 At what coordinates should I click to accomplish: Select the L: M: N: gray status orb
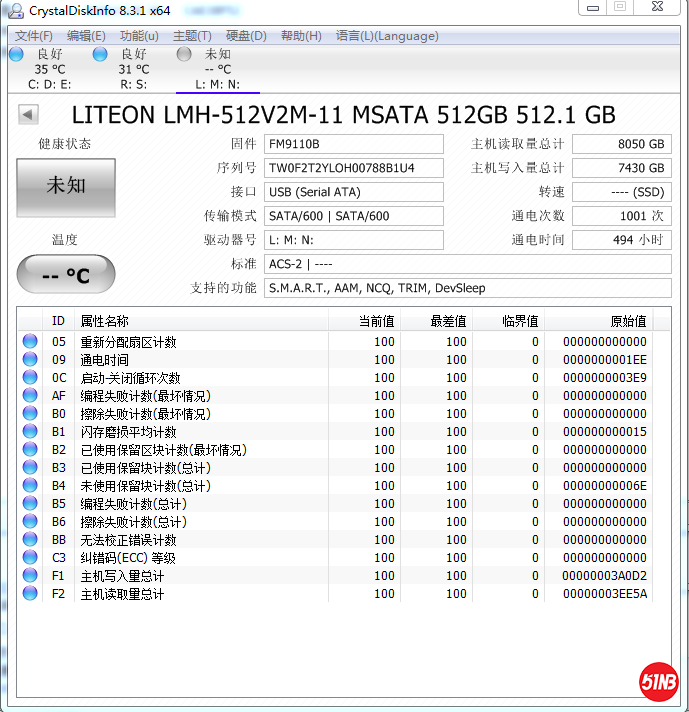click(184, 54)
